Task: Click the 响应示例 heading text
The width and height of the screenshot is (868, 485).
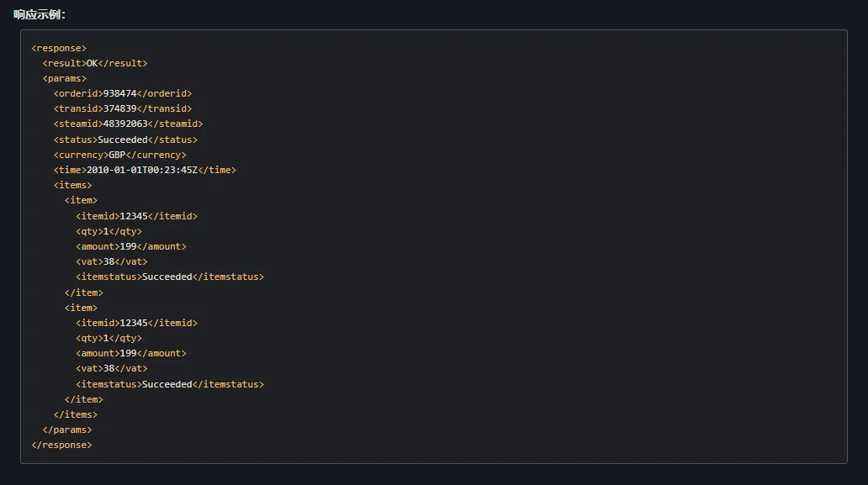Action: point(40,14)
